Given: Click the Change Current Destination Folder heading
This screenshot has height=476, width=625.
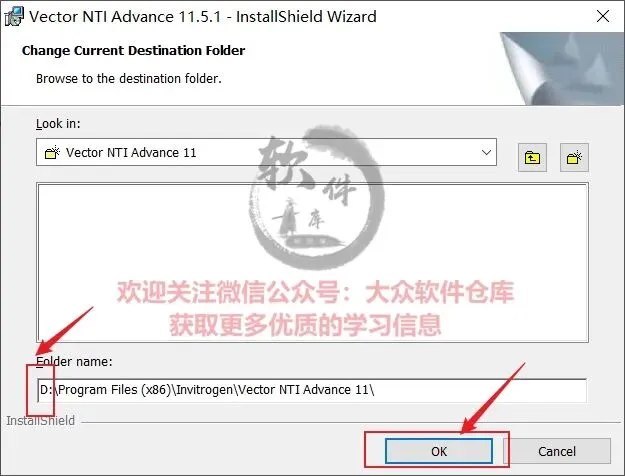Looking at the screenshot, I should coord(134,51).
